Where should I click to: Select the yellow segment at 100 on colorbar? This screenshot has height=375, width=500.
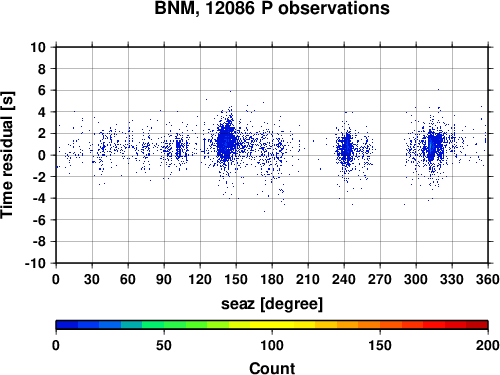272,325
